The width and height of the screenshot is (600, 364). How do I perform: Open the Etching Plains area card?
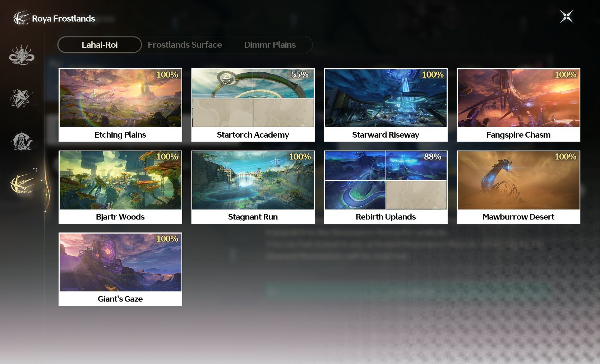(120, 105)
